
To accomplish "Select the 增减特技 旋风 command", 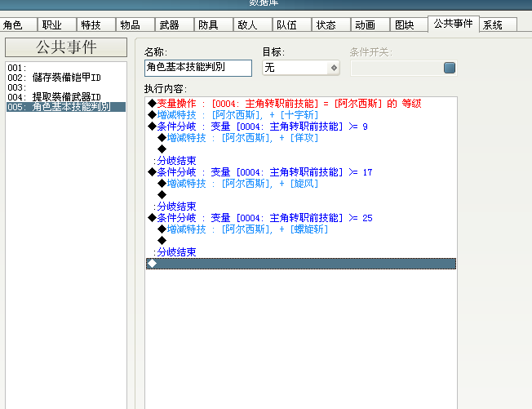I will [300, 184].
